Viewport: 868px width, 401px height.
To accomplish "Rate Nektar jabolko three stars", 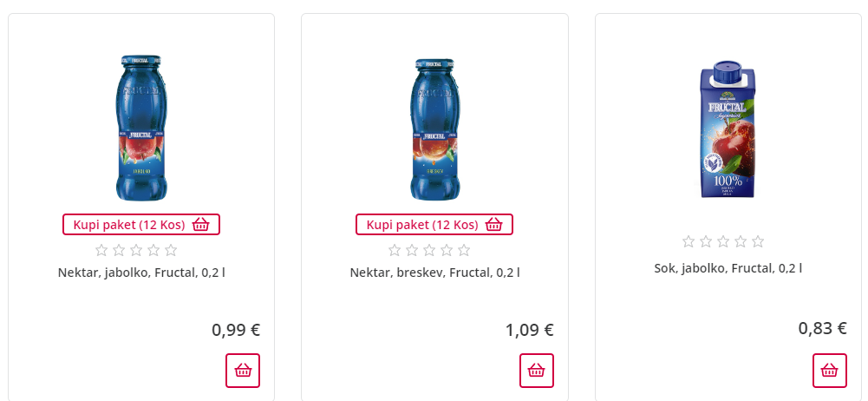I will [x=136, y=250].
